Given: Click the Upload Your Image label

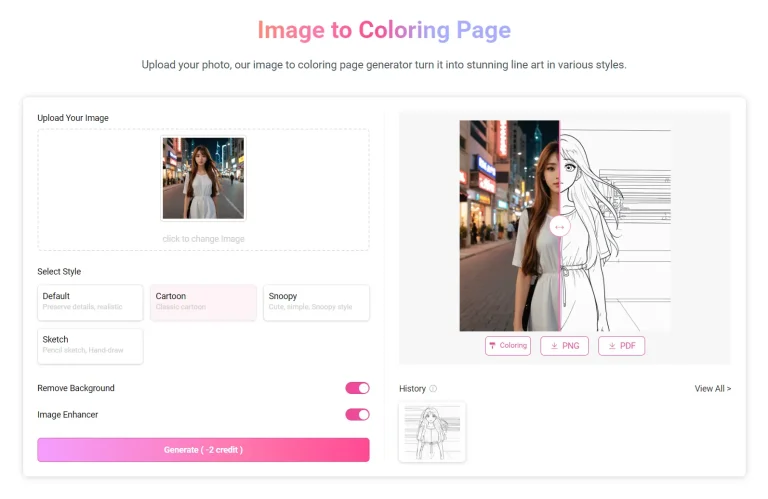Looking at the screenshot, I should tap(73, 118).
